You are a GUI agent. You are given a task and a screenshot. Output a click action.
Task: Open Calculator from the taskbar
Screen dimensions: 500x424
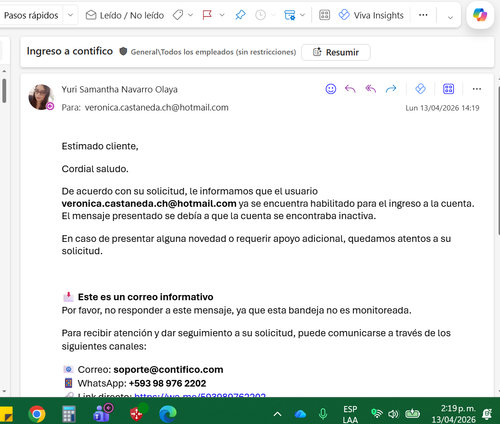(x=69, y=414)
